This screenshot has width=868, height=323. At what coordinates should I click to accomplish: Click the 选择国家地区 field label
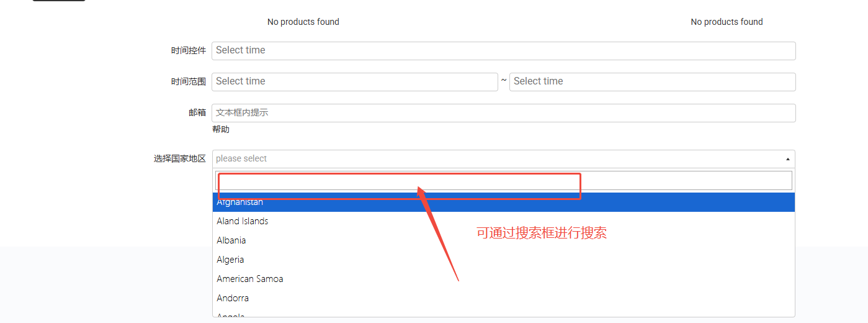click(x=179, y=159)
